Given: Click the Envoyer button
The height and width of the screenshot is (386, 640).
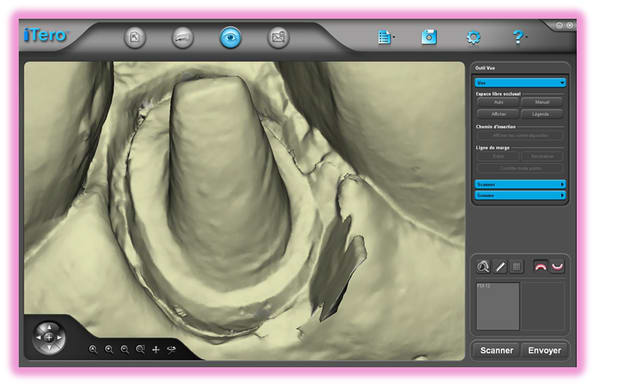Looking at the screenshot, I should point(544,351).
